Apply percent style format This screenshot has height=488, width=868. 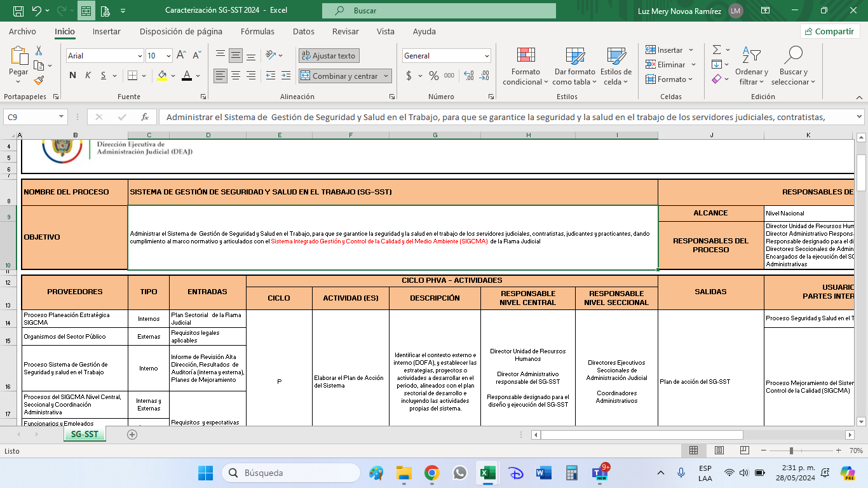point(434,76)
